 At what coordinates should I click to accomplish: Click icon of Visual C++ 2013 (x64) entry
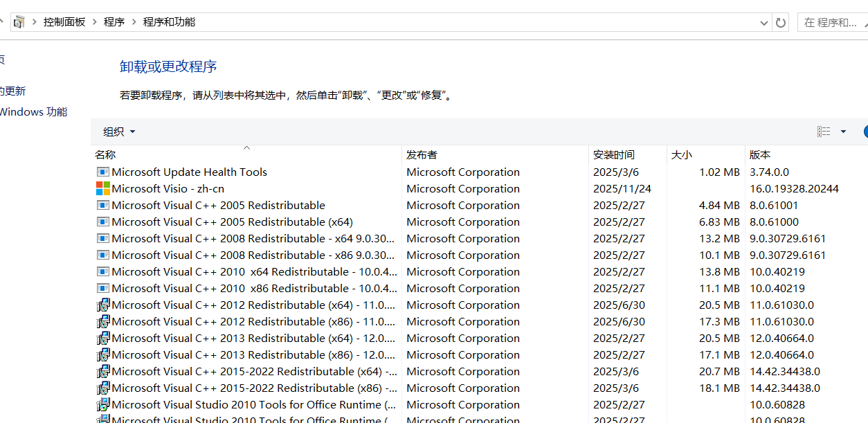point(102,338)
